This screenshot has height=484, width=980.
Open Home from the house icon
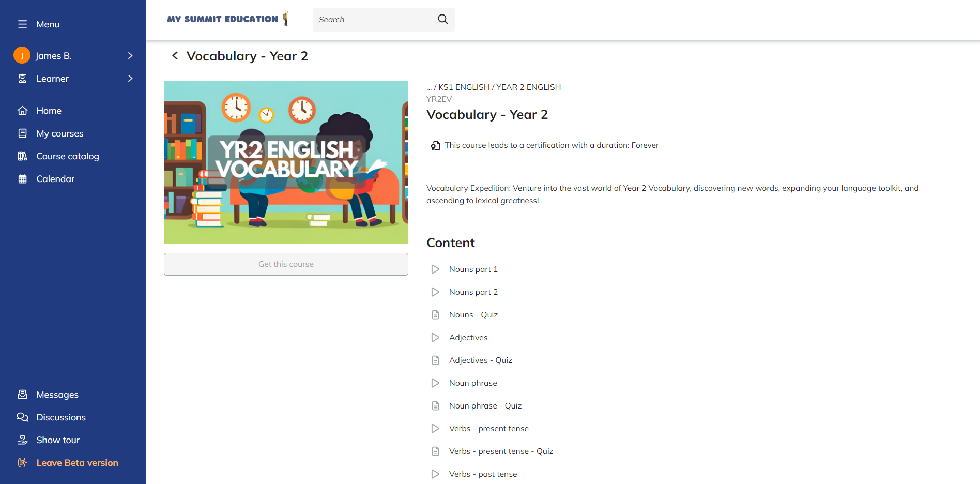coord(22,111)
